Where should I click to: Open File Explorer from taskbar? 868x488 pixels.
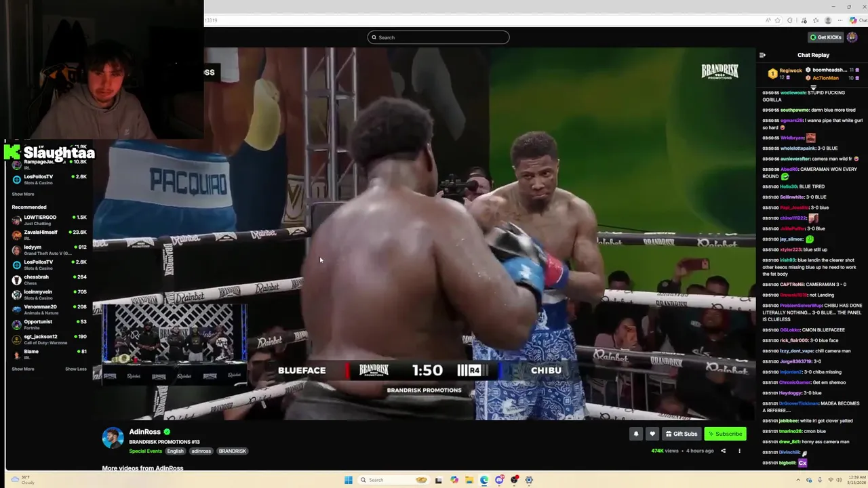[469, 480]
